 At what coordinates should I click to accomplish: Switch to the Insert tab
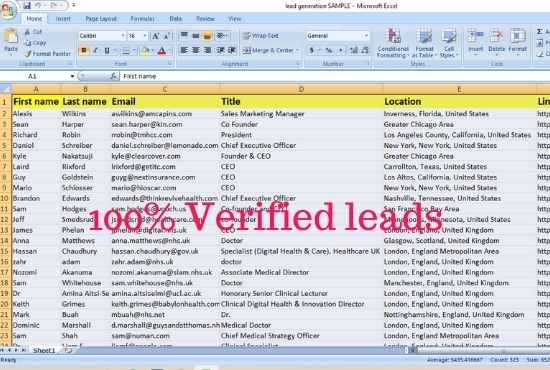pyautogui.click(x=63, y=19)
